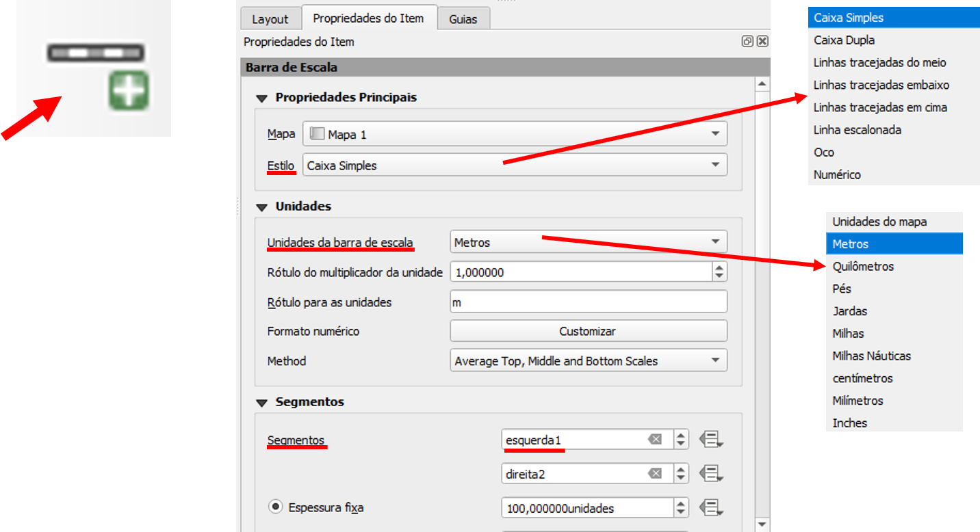The width and height of the screenshot is (980, 532).
Task: Open data-defined override for esquerda segments
Action: pos(711,440)
